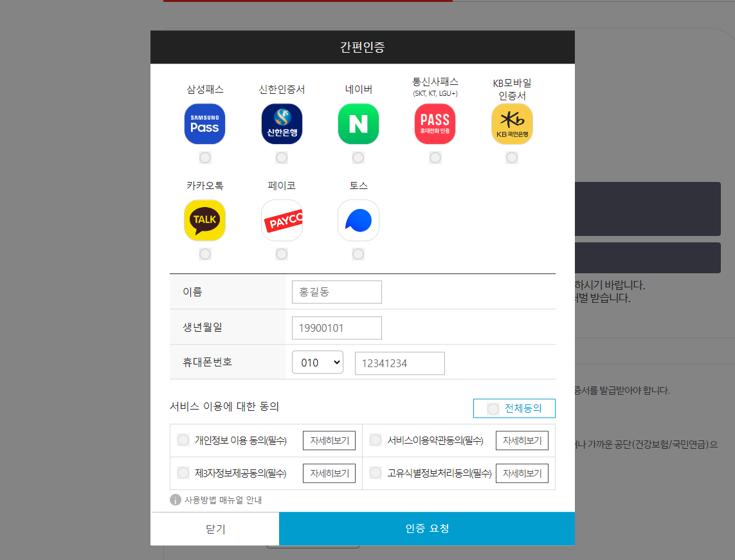Open the 사용방법 매뉴얼 안내 link
The image size is (735, 560).
point(223,500)
